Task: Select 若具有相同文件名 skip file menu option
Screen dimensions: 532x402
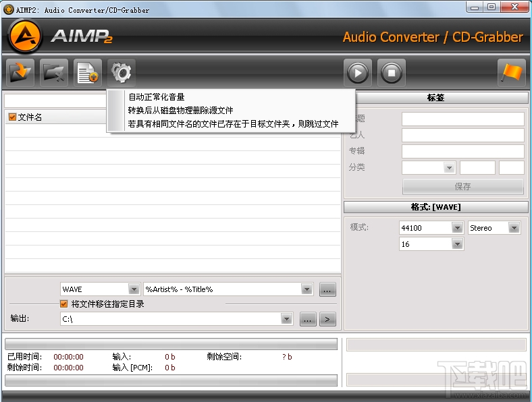Action: point(233,123)
